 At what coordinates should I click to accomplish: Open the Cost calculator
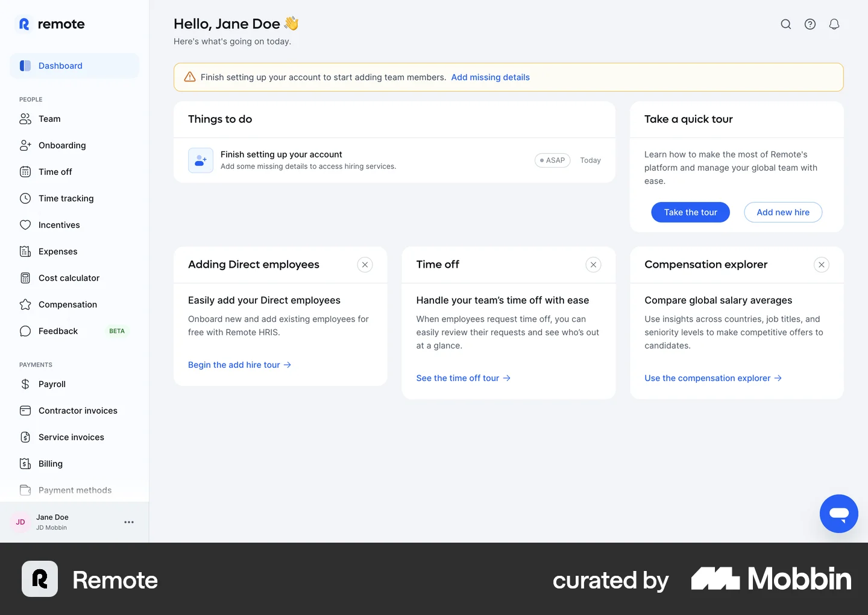point(74,278)
